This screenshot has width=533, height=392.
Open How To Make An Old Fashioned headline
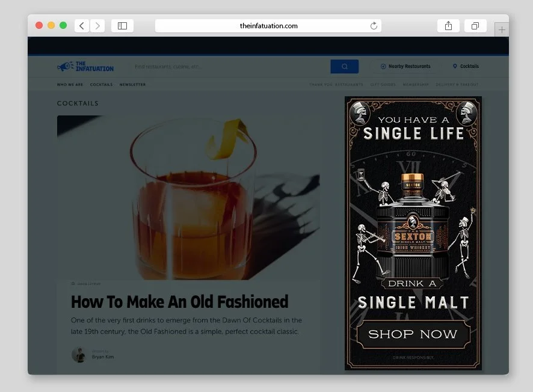(x=179, y=302)
